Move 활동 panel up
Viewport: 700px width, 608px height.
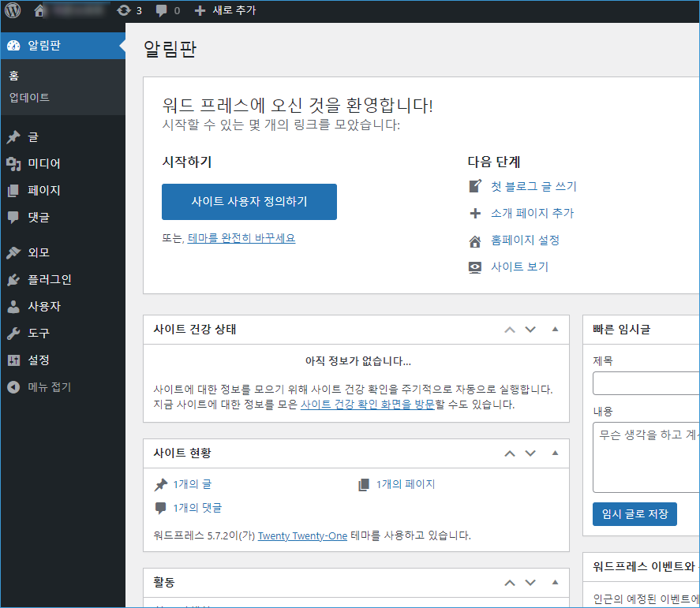click(x=510, y=583)
